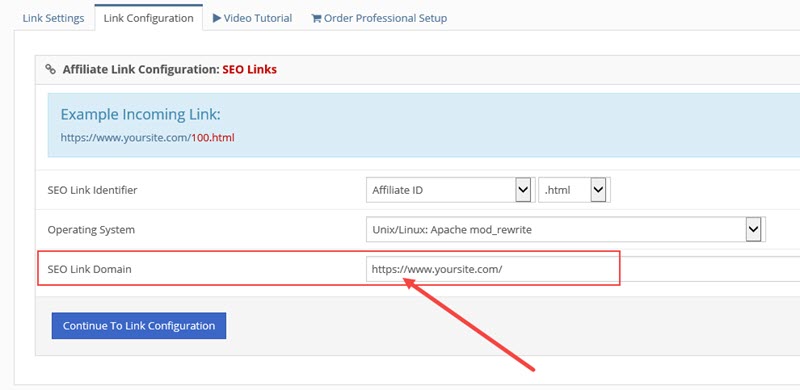Click the shopping cart icon

316,18
